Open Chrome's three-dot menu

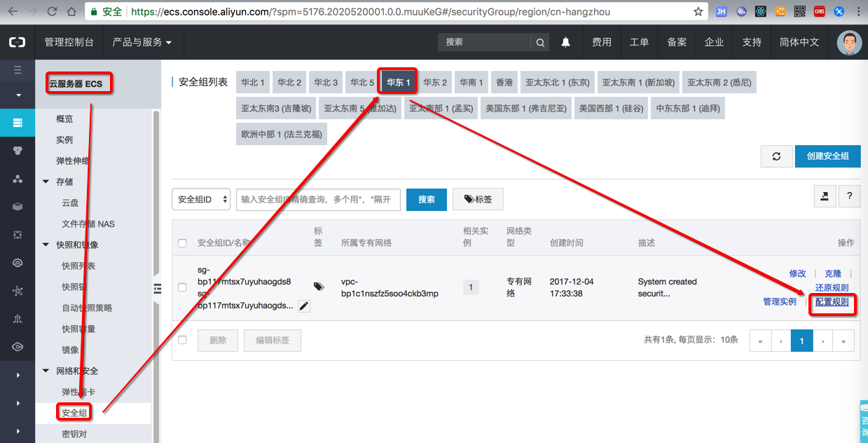859,11
